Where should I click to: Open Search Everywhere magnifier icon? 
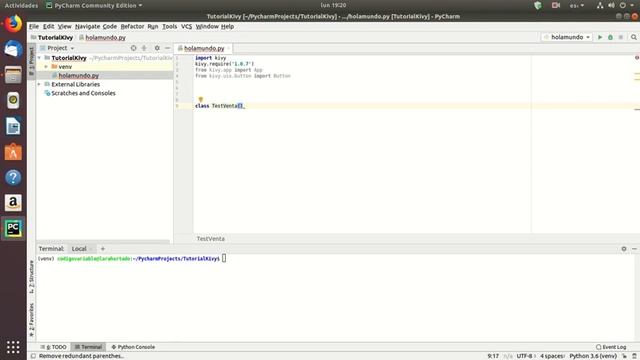click(x=633, y=37)
